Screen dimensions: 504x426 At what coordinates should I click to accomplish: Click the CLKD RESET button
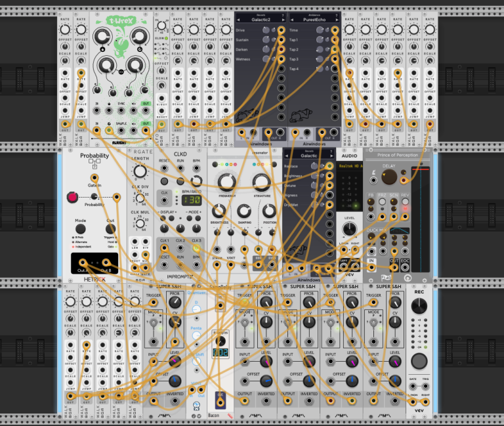point(164,181)
